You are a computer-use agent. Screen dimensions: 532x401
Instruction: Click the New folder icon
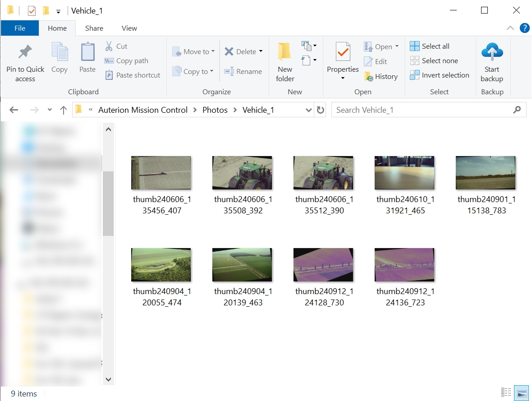(284, 52)
